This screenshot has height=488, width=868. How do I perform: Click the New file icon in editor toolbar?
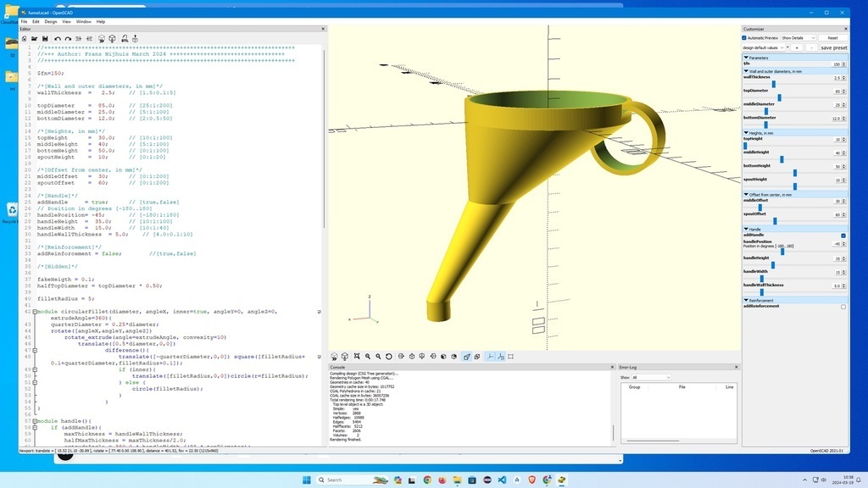[x=24, y=39]
